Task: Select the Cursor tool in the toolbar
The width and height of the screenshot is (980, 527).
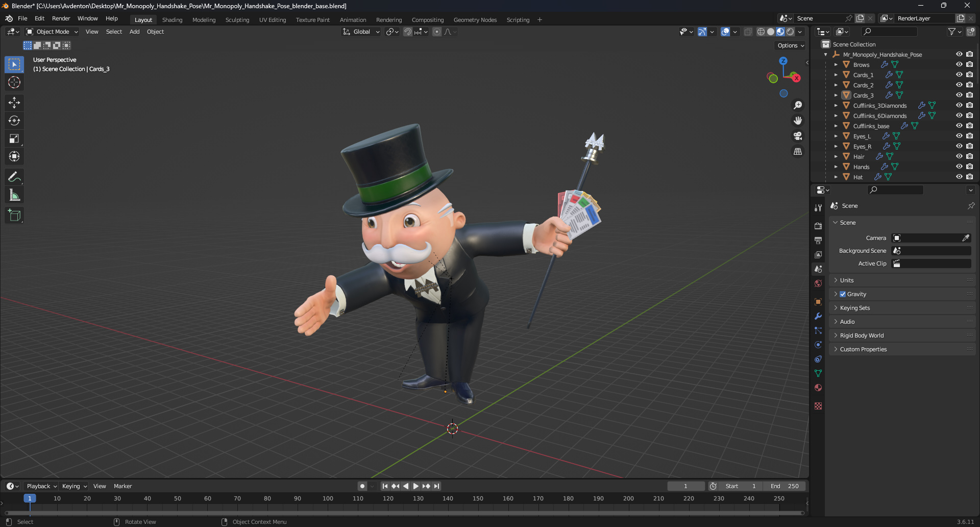Action: click(14, 82)
